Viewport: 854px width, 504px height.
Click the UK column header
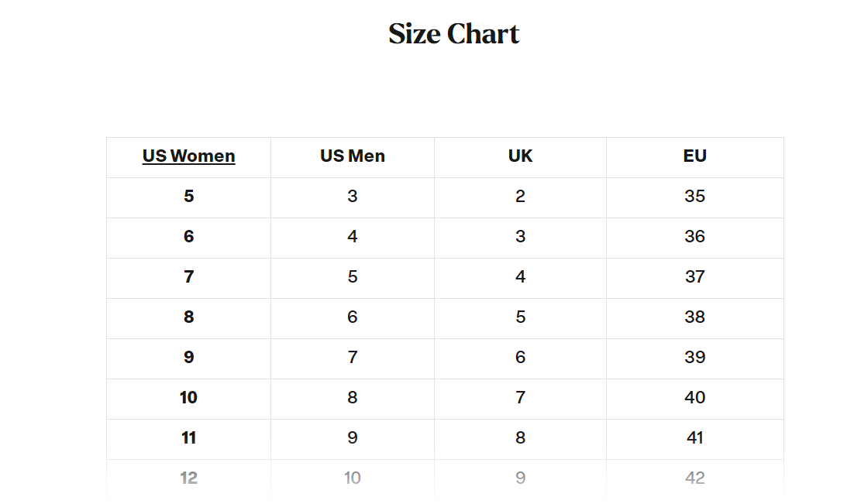pos(520,156)
